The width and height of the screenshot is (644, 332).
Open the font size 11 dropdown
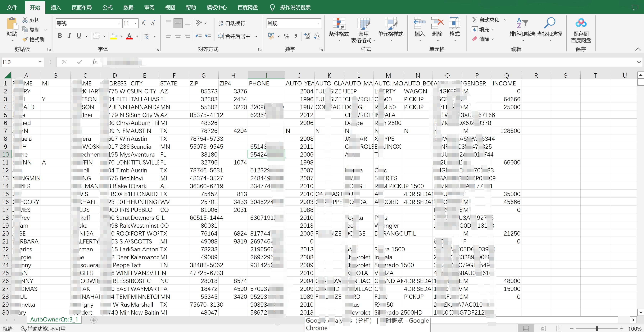(135, 24)
